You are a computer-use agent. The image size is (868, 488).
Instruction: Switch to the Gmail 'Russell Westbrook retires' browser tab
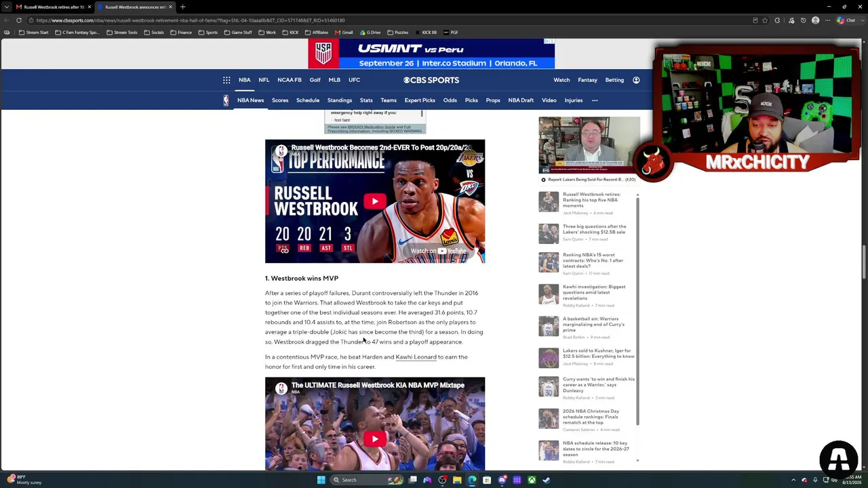[53, 7]
